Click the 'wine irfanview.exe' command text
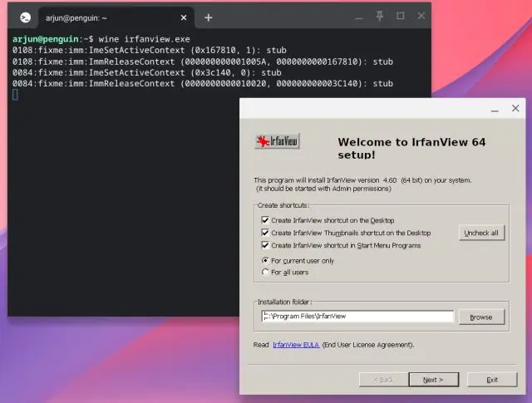Viewport: 532px width, 403px height. [144, 39]
